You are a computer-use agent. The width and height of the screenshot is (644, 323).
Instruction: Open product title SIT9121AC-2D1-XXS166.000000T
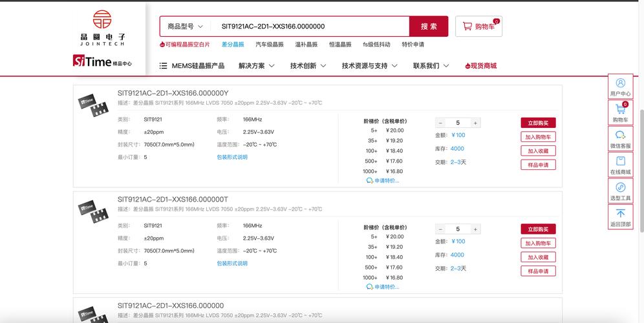pyautogui.click(x=173, y=200)
